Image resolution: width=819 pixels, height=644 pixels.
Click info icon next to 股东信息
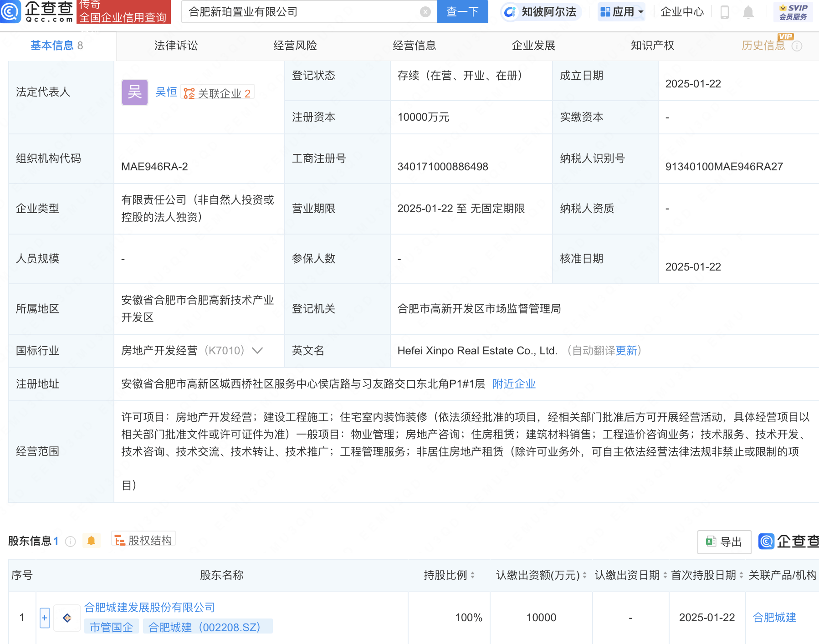click(70, 541)
